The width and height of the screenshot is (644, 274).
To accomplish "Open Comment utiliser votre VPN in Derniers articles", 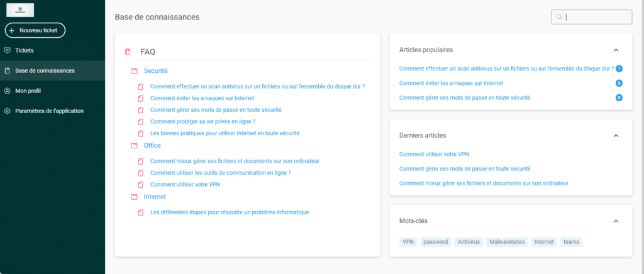I will coord(434,154).
